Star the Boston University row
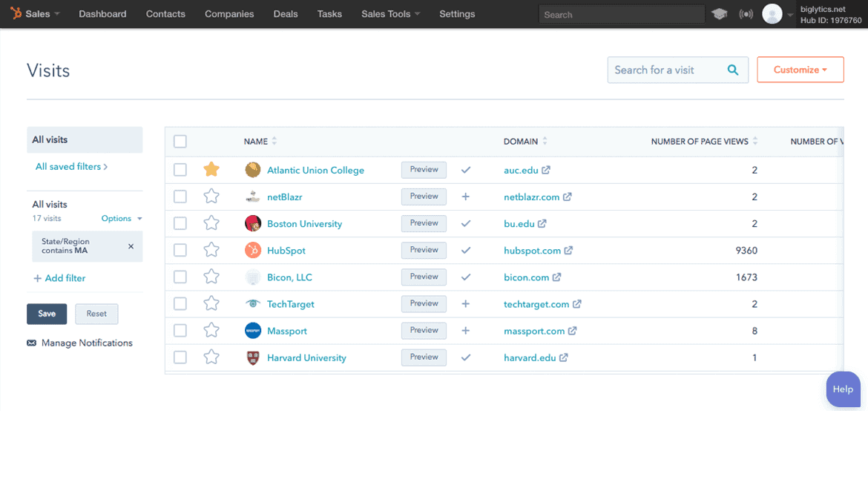This screenshot has height=488, width=868. [x=211, y=223]
